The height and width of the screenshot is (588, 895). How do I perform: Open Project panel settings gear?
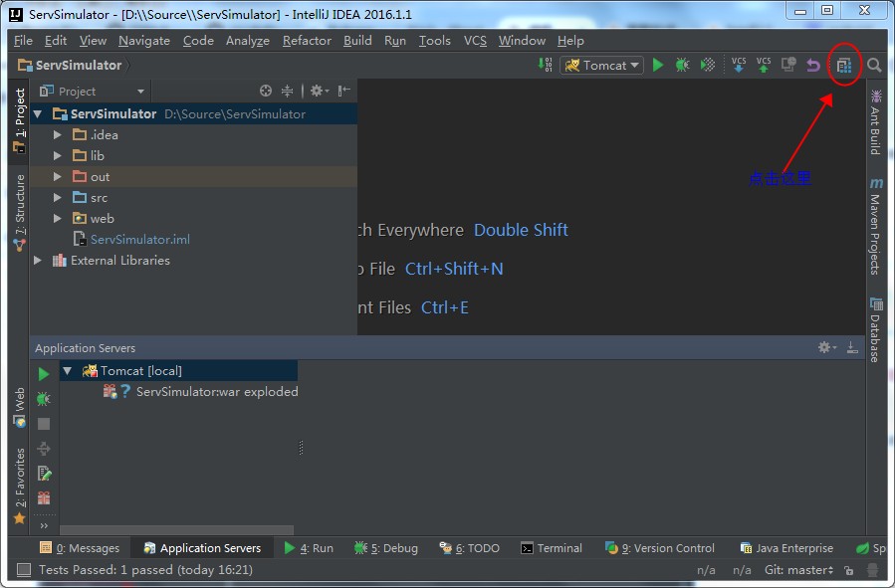319,91
